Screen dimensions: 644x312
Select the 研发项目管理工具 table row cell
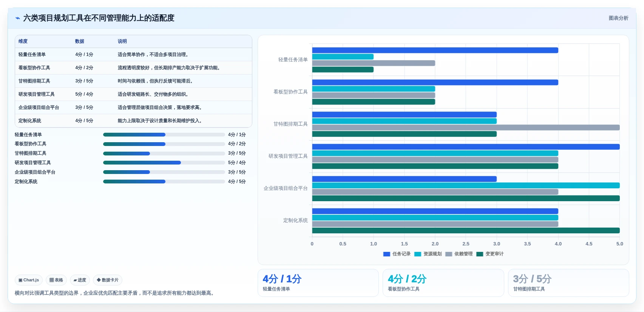tap(37, 94)
